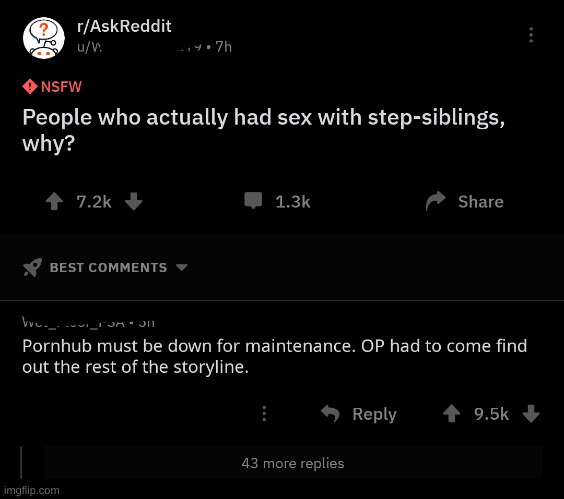The image size is (564, 499).
Task: Open the post title about step-siblings
Action: (x=263, y=130)
